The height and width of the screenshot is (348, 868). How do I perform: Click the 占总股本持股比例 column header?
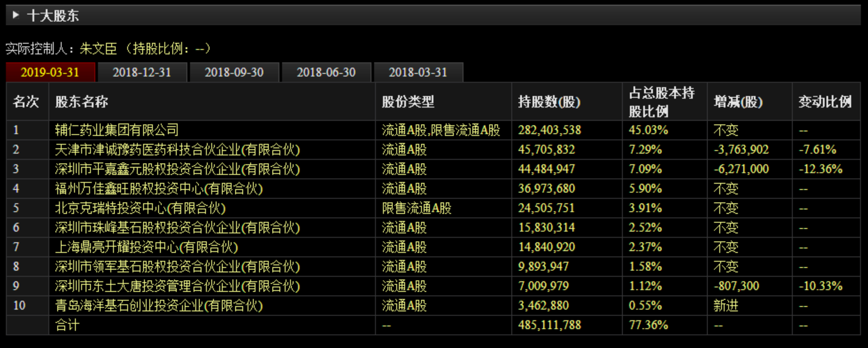661,102
